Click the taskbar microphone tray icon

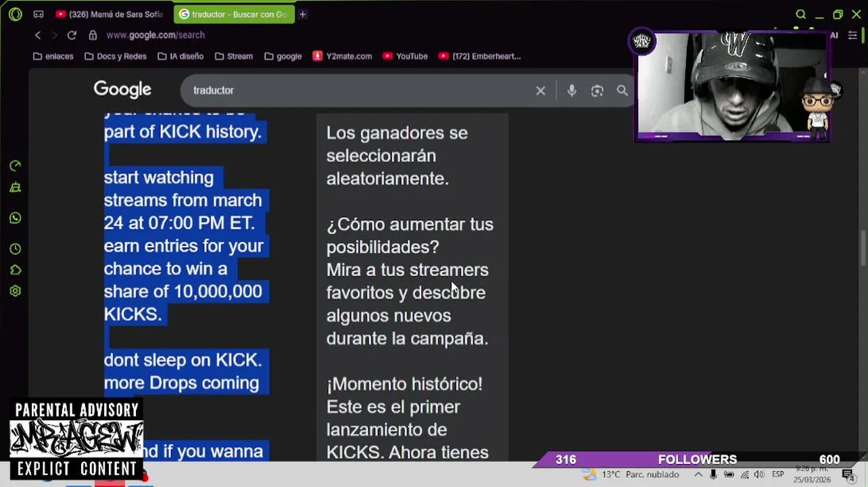[x=713, y=475]
